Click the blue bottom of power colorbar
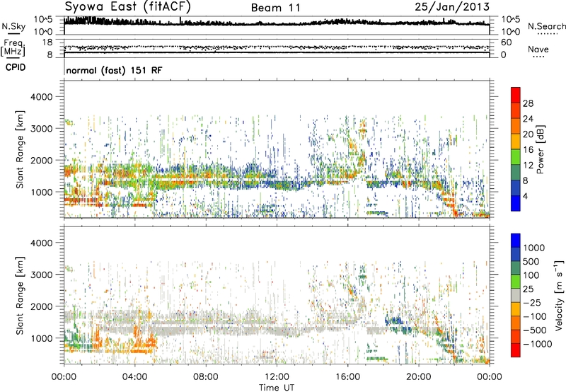Viewport: 566px width, 392px height. 516,204
